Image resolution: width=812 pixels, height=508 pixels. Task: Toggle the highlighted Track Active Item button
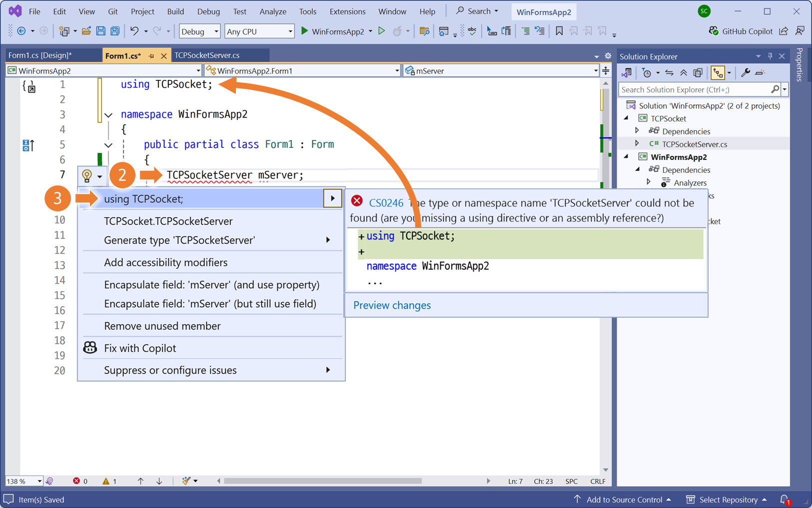click(x=718, y=73)
